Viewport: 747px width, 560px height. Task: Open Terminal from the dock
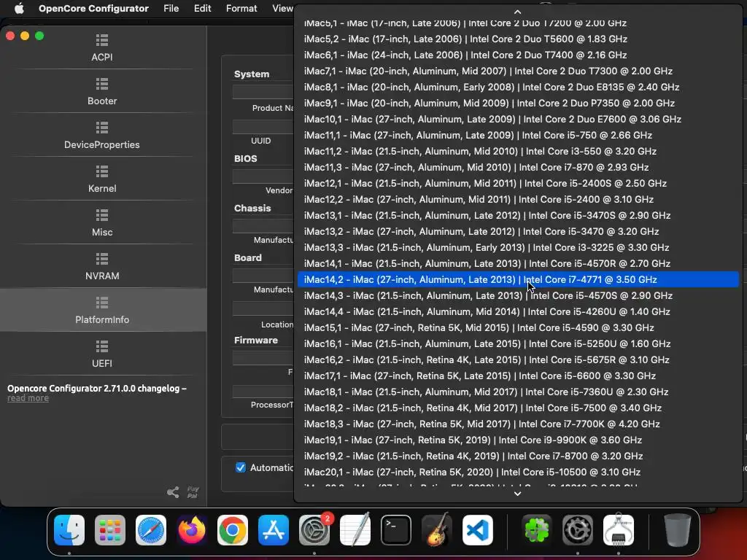pyautogui.click(x=396, y=530)
